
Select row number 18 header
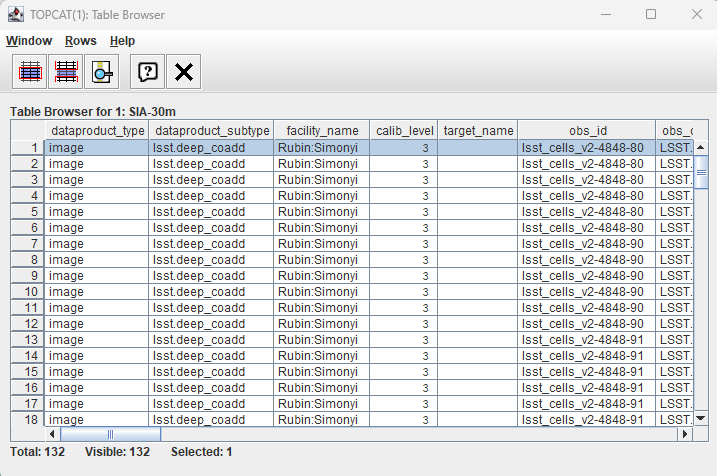tap(27, 419)
